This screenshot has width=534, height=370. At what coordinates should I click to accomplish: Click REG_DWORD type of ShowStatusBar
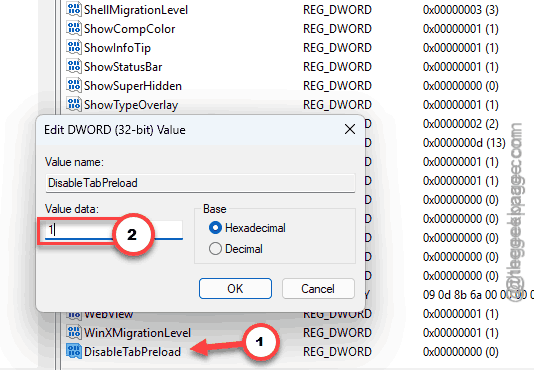coord(337,67)
